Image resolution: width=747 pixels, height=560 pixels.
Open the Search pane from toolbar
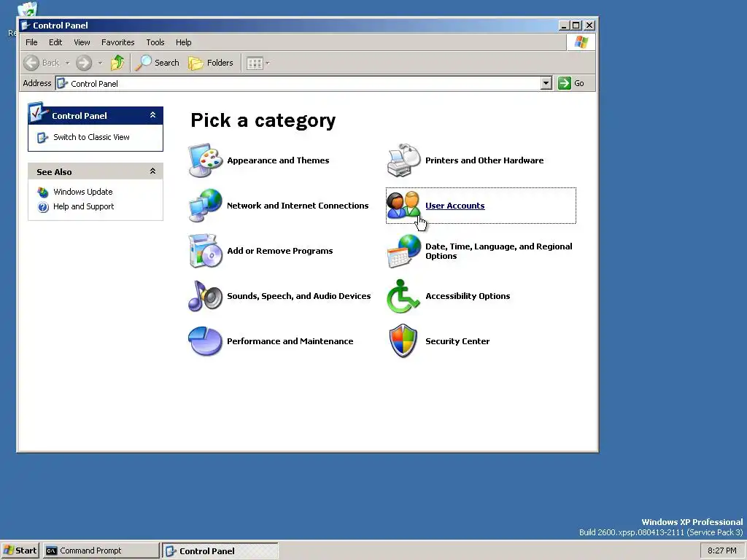pyautogui.click(x=158, y=63)
